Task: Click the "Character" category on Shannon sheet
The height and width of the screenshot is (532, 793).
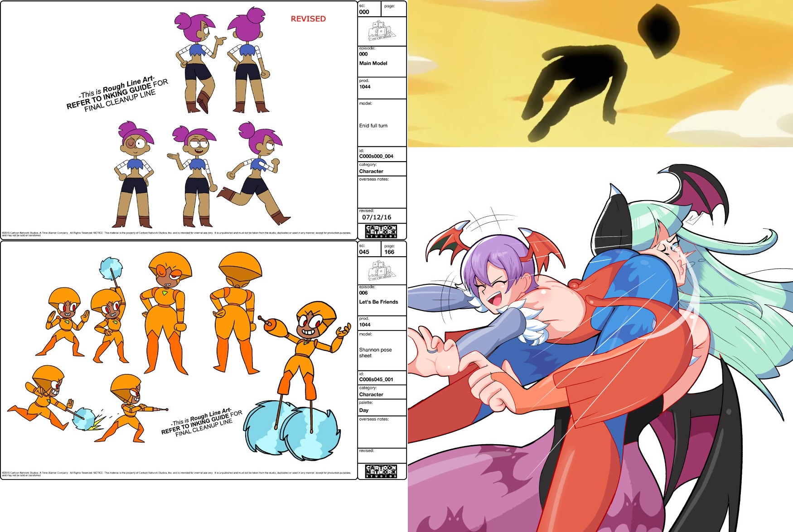Action: (x=371, y=394)
